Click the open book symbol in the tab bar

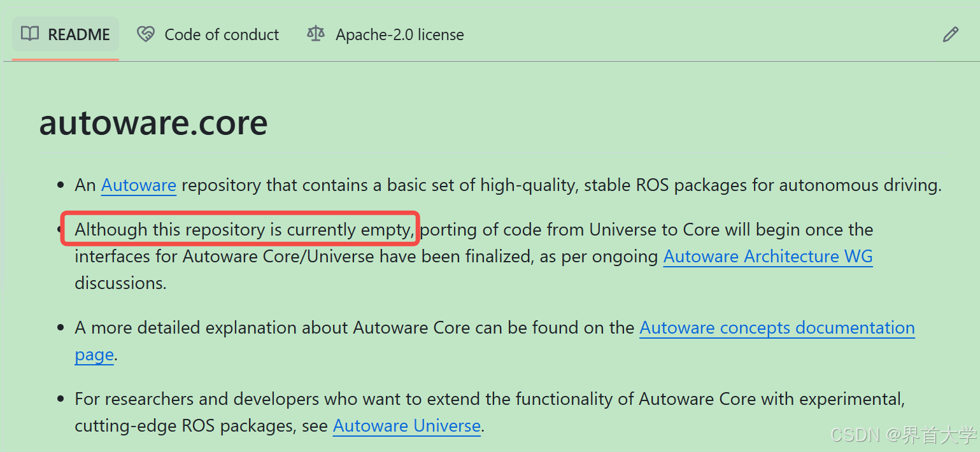[x=29, y=34]
